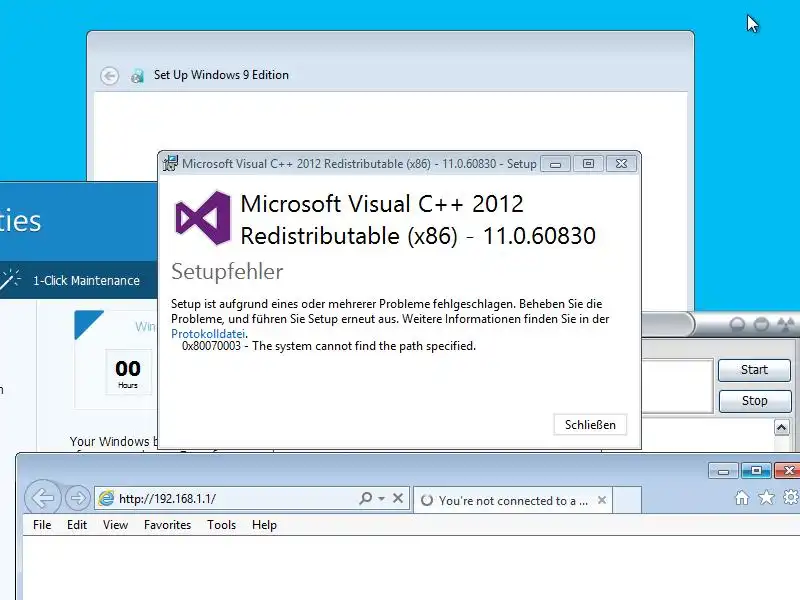Minimize the Visual C++ setup dialog

click(x=556, y=164)
